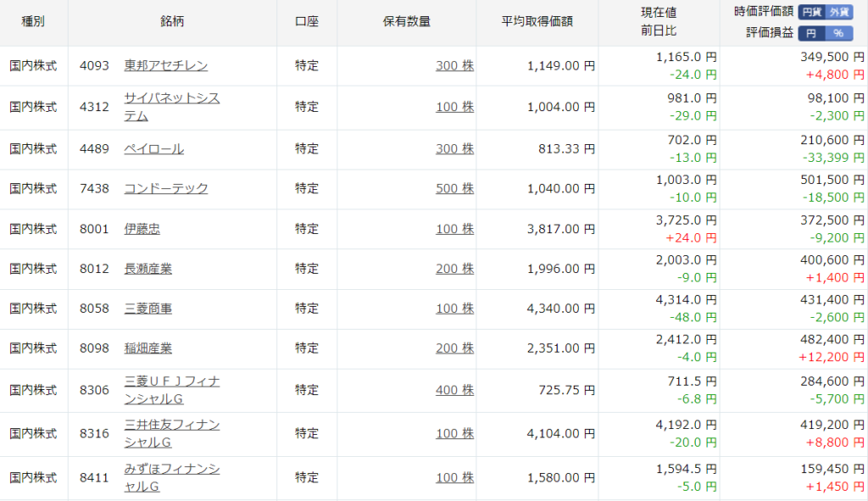Select stock code 8058
Image resolution: width=868 pixels, height=501 pixels.
[x=94, y=309]
